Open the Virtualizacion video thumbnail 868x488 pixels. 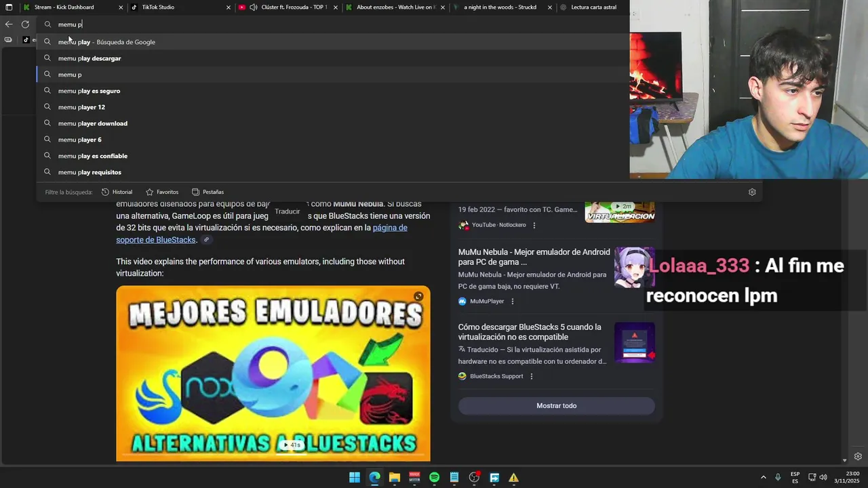(x=620, y=212)
